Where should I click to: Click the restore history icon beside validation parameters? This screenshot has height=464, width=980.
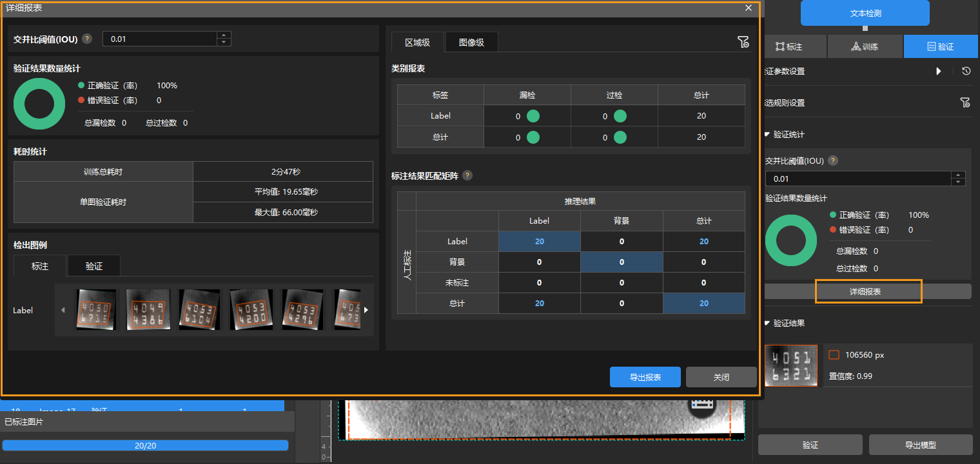tap(966, 71)
